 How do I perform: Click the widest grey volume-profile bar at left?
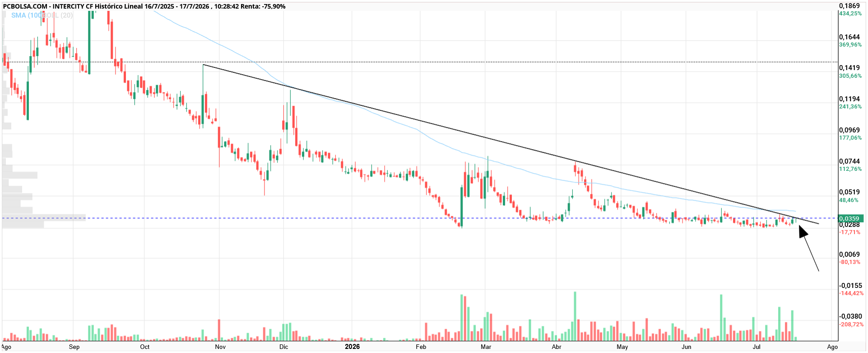[x=44, y=217]
